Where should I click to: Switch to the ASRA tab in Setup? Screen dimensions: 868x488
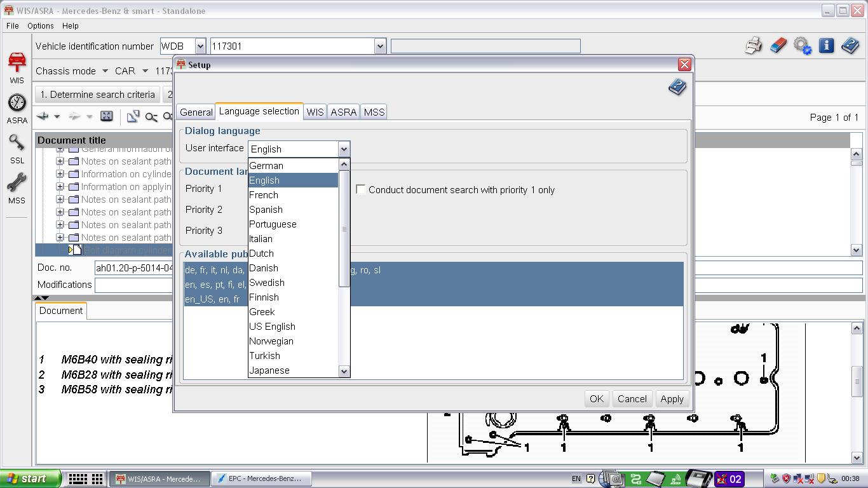coord(343,112)
